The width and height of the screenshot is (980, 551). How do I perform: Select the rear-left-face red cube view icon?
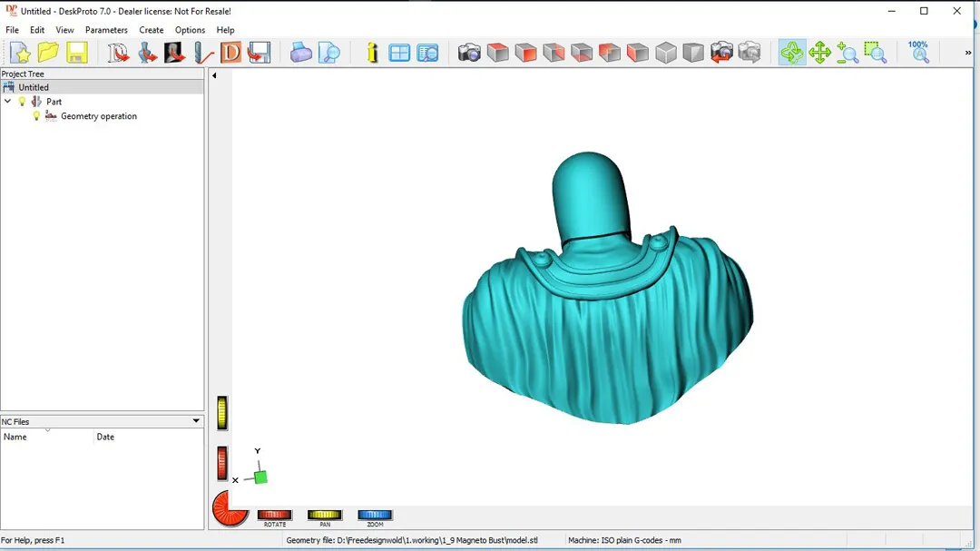610,53
